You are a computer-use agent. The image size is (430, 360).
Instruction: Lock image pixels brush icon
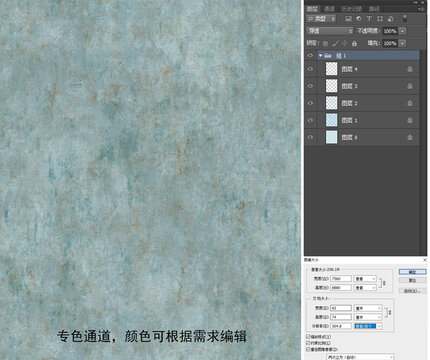[335, 43]
